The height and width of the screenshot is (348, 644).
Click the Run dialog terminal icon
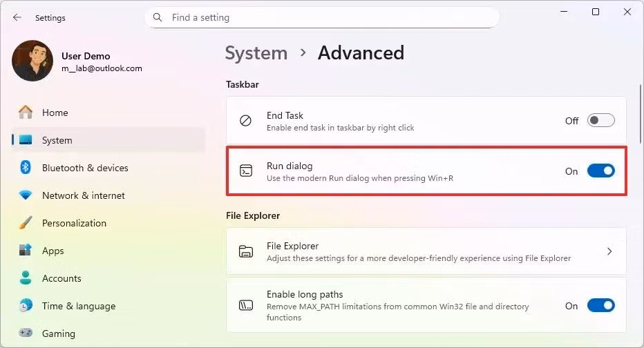point(245,171)
